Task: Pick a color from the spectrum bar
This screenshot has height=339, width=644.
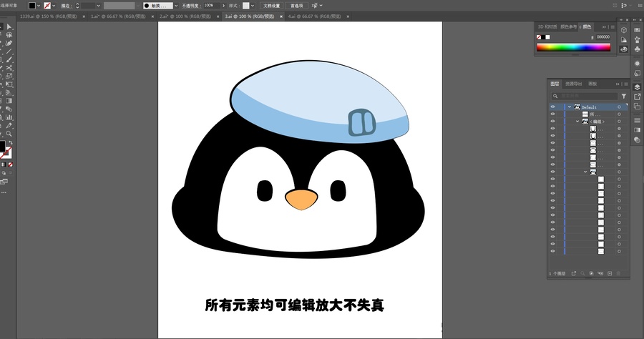Action: tap(573, 47)
